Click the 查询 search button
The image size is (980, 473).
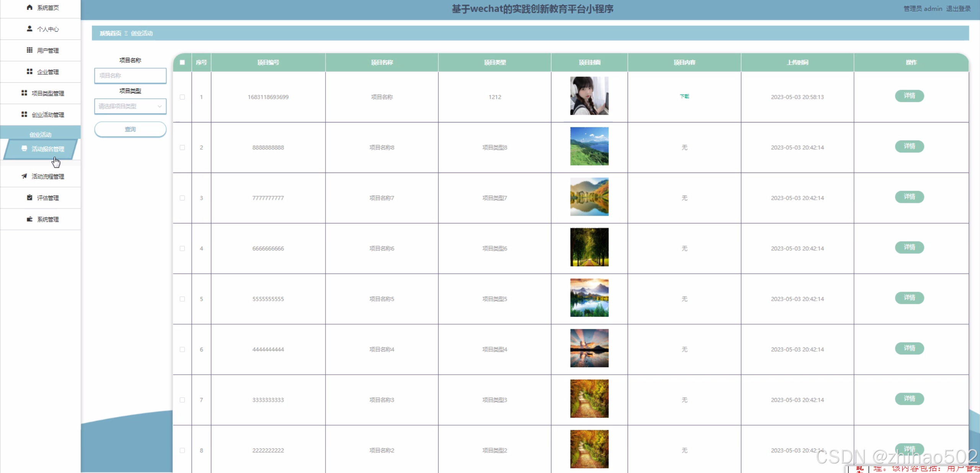tap(130, 129)
